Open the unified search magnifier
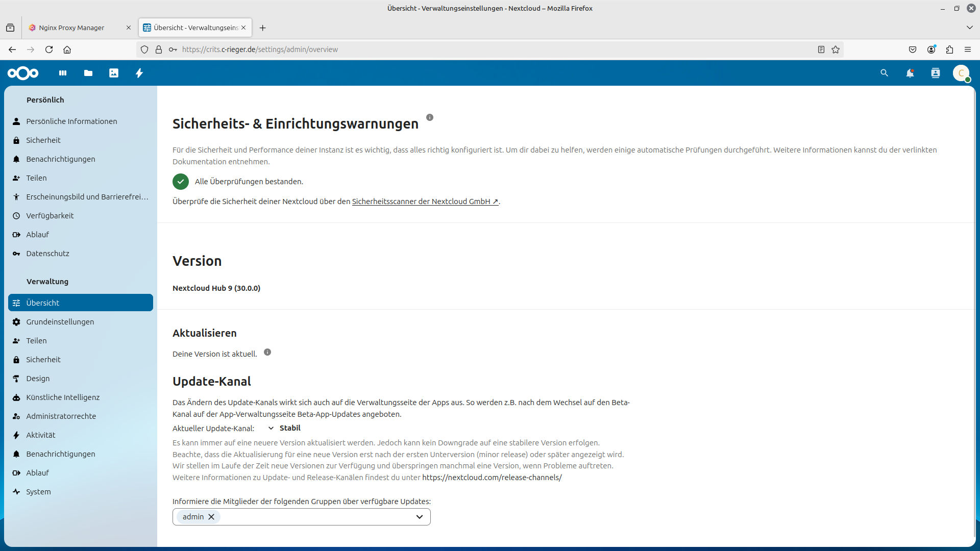This screenshot has width=980, height=551. point(885,73)
